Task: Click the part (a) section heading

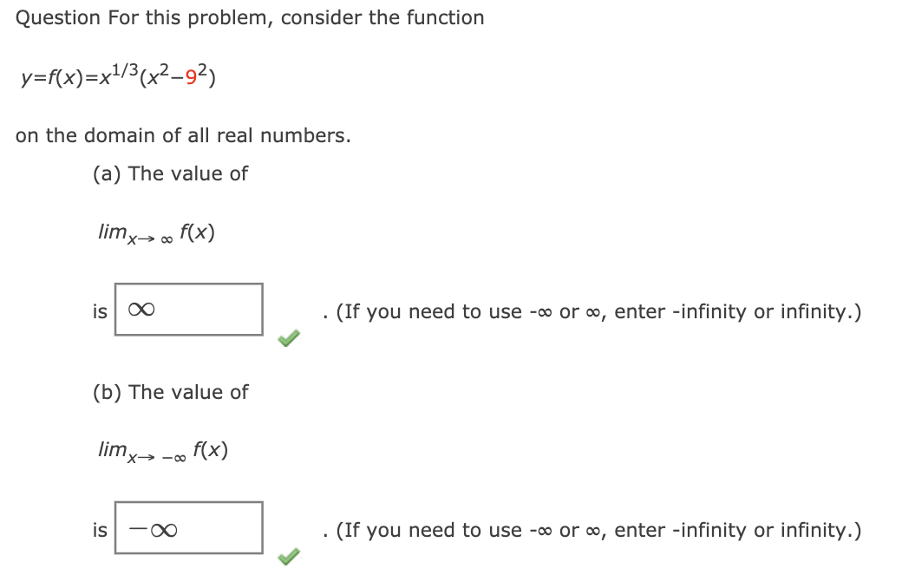Action: click(x=173, y=173)
